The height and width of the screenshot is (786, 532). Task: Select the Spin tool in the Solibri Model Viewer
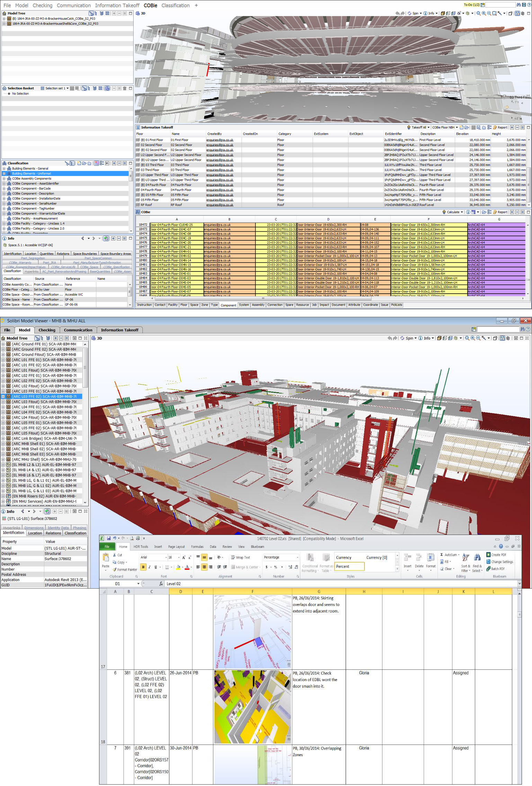point(407,338)
